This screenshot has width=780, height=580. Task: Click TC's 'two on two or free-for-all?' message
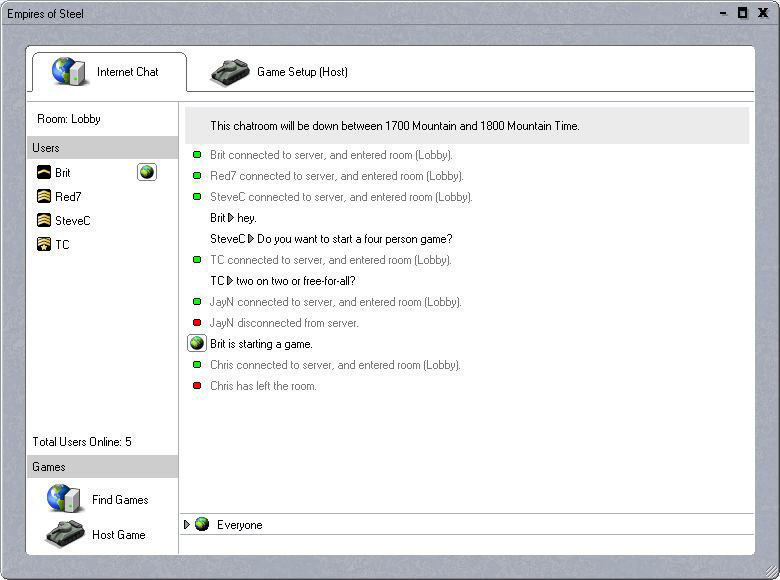283,281
